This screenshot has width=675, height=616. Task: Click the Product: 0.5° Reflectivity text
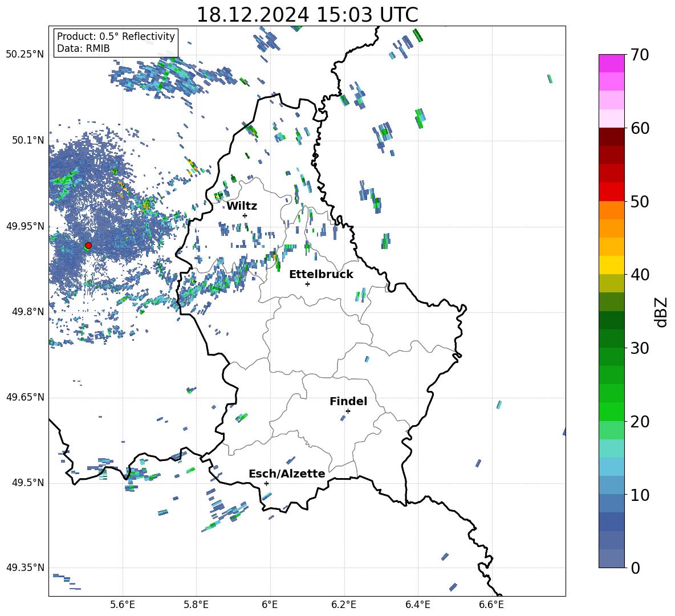click(x=116, y=36)
